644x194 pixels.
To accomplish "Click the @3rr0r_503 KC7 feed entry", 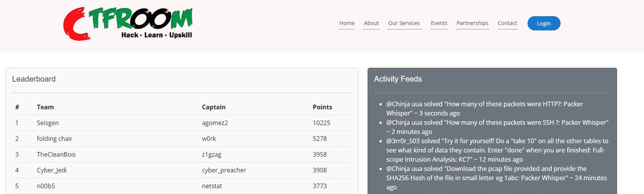I will click(497, 150).
